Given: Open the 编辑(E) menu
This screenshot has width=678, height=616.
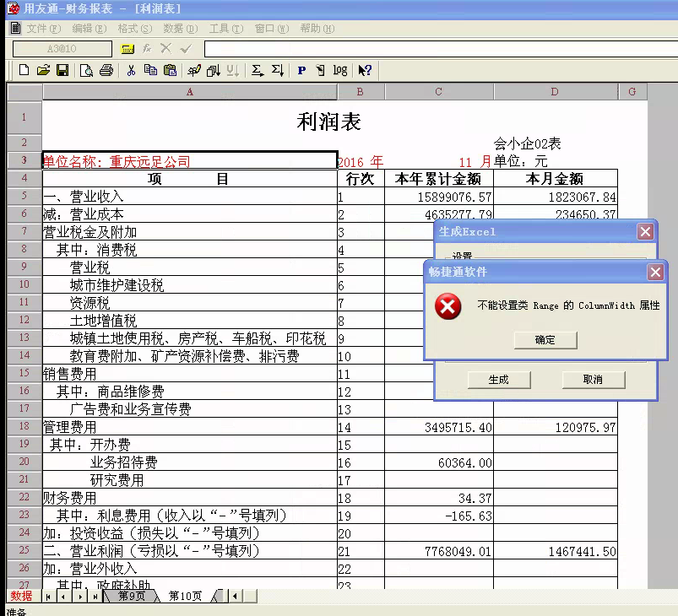Looking at the screenshot, I should (89, 29).
